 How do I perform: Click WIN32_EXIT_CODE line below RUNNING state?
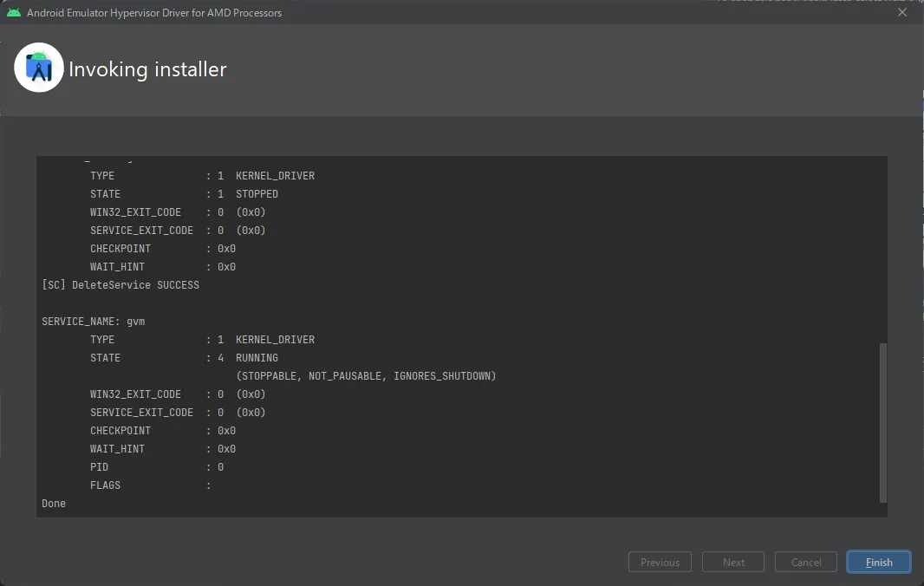pyautogui.click(x=177, y=394)
